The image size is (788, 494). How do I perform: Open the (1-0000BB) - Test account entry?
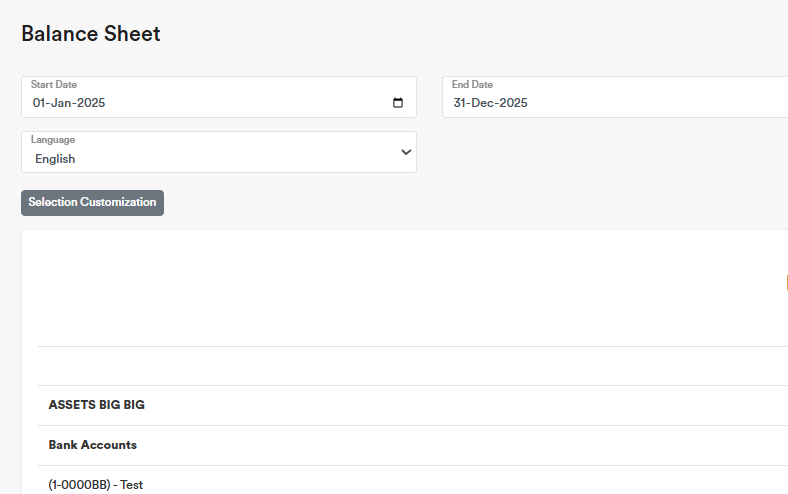click(x=95, y=485)
